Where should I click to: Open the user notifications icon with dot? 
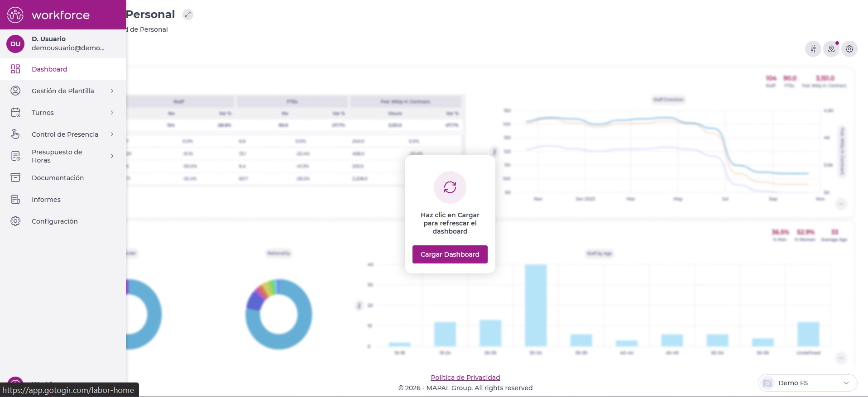[x=831, y=49]
